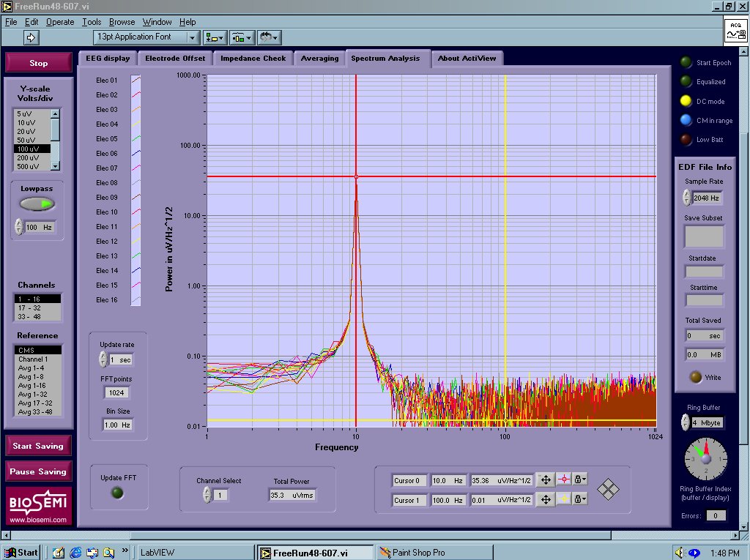Viewport: 750px width, 560px height.
Task: Click the Run arrow toolbar icon
Action: pos(31,37)
